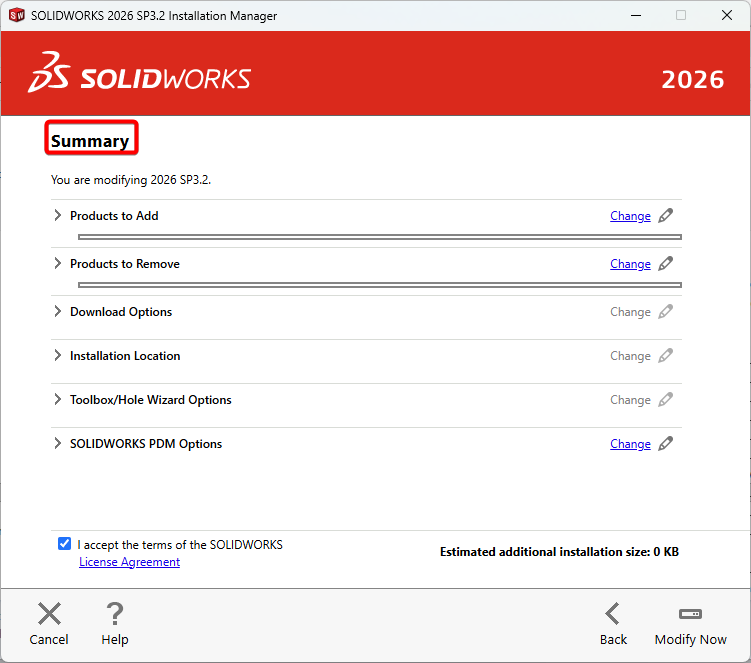Click 'Download Options' label
The image size is (751, 663).
[121, 312]
